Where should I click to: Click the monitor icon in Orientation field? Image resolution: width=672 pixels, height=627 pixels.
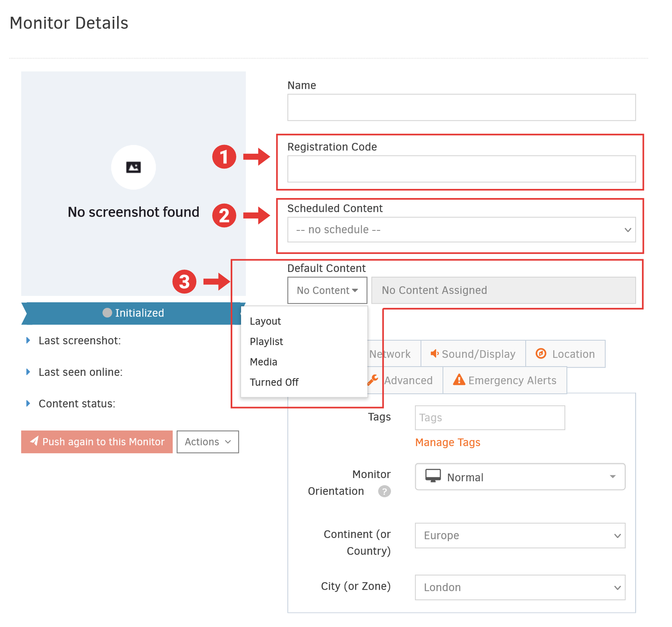pos(433,476)
